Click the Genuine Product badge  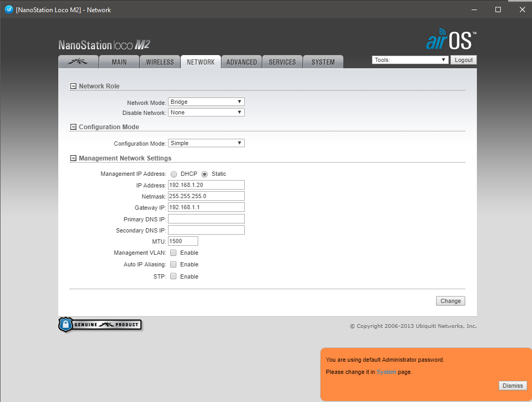click(x=100, y=325)
